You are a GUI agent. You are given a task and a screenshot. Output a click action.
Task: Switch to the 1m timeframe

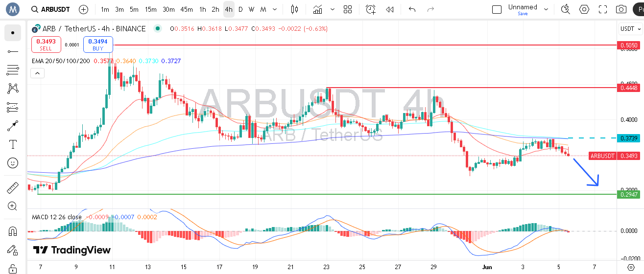[105, 9]
